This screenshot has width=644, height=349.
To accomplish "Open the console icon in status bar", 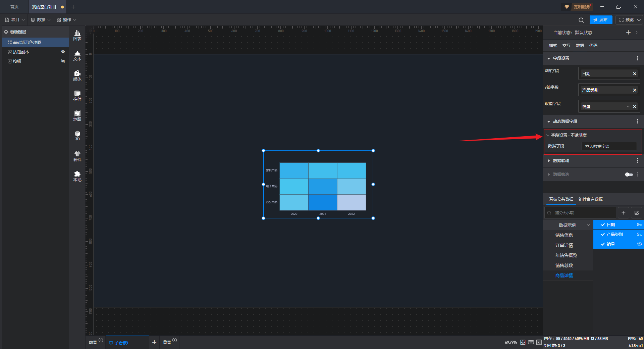I will click(x=539, y=342).
